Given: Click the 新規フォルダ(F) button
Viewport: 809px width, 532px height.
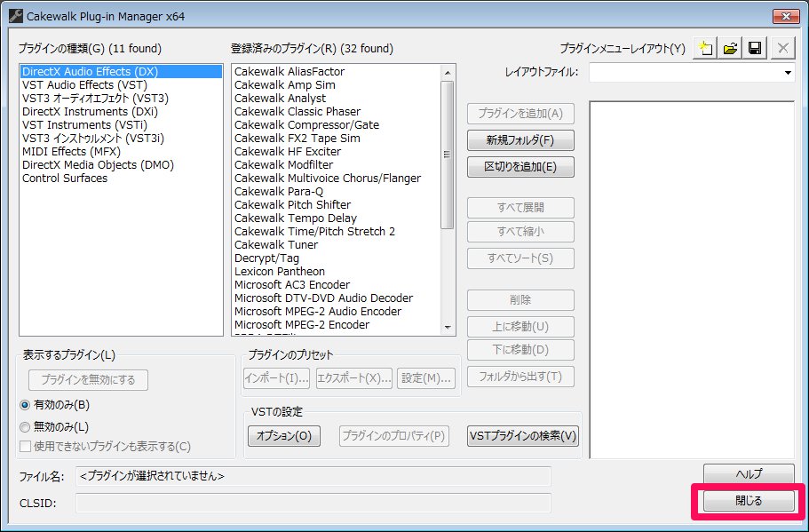Looking at the screenshot, I should click(520, 140).
